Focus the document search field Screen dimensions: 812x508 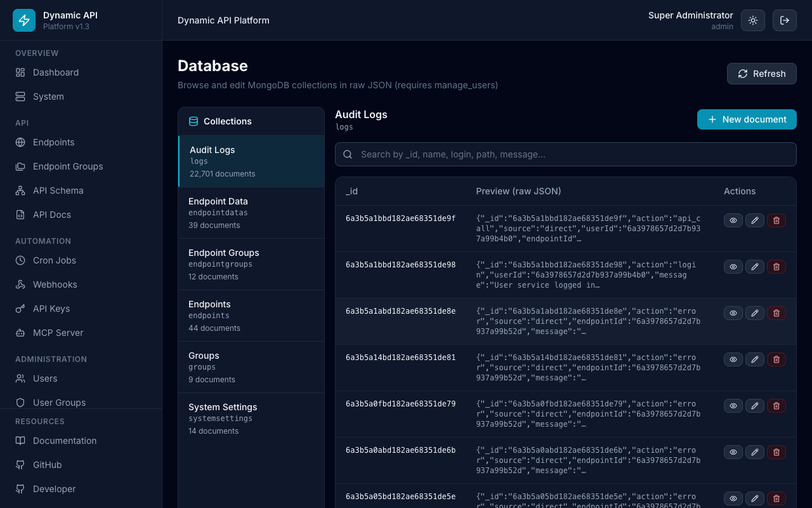click(566, 154)
